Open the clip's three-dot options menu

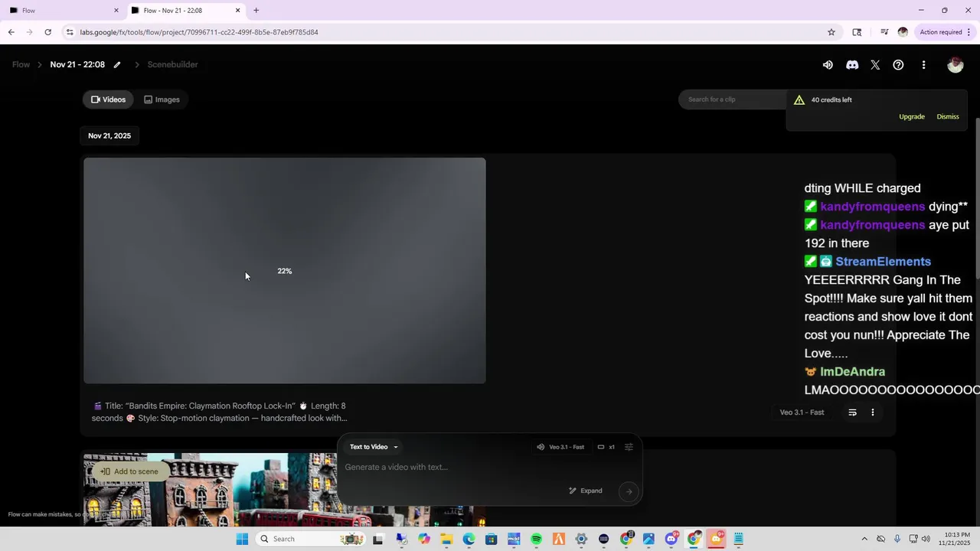tap(873, 412)
